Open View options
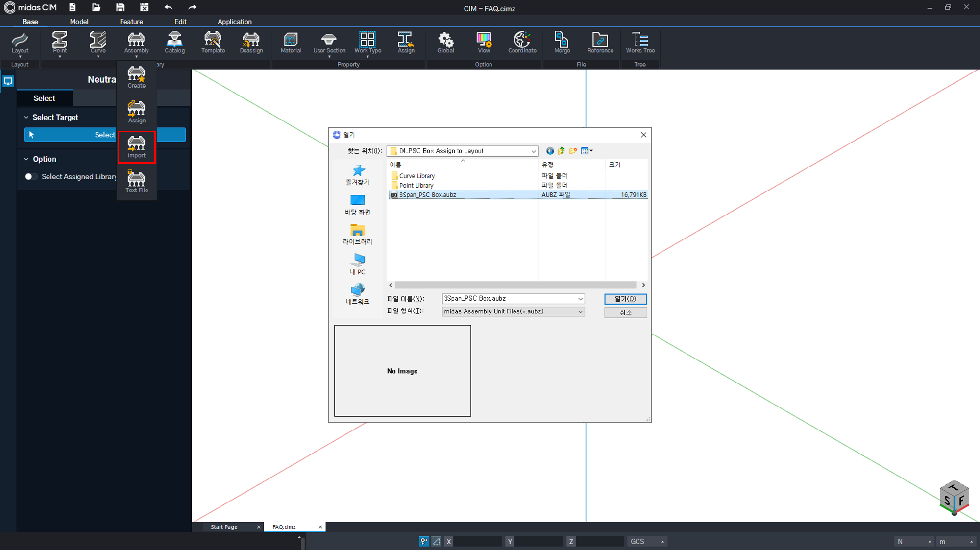 (x=484, y=43)
